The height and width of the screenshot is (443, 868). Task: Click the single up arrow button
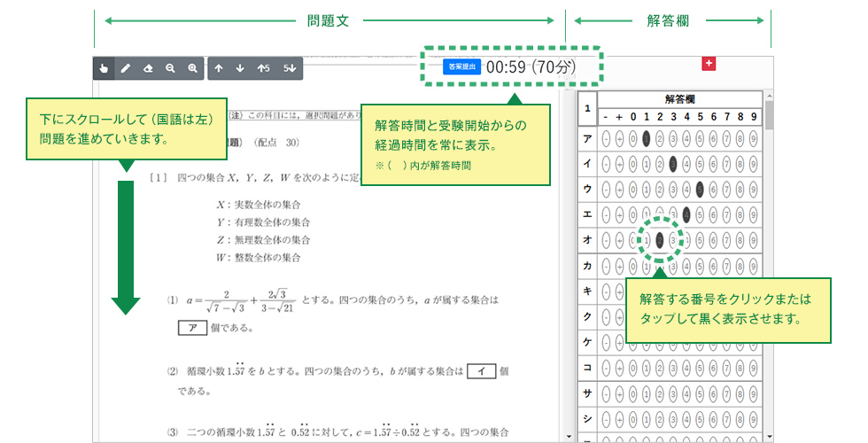[219, 69]
